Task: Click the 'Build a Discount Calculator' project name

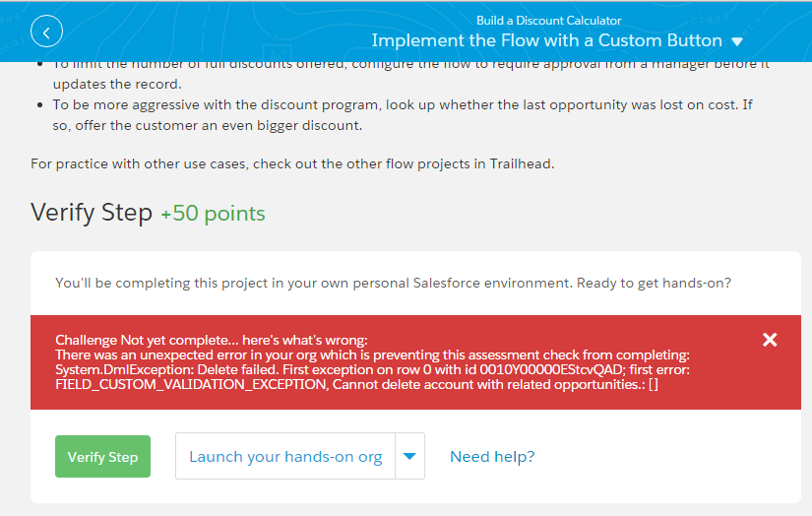Action: pos(548,20)
